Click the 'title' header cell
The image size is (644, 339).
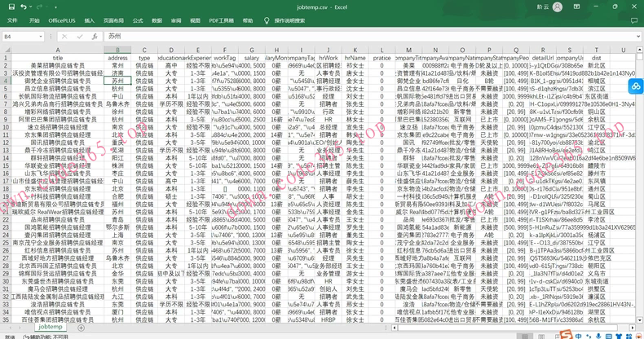pos(58,58)
